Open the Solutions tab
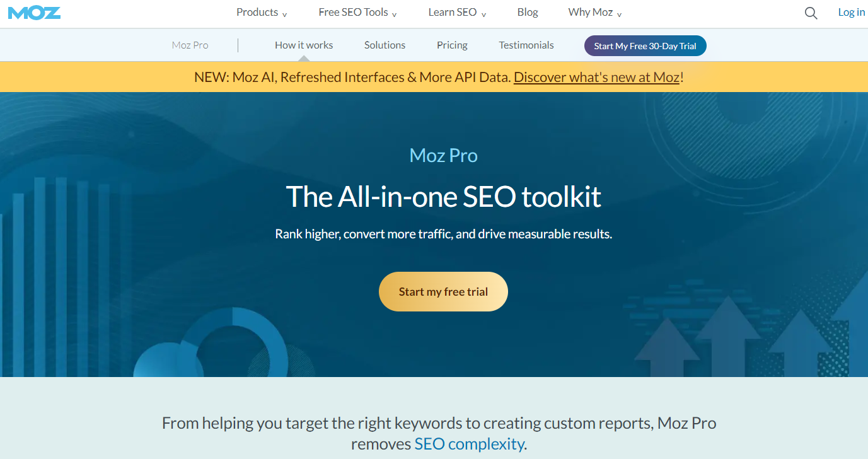This screenshot has height=459, width=868. click(x=385, y=45)
